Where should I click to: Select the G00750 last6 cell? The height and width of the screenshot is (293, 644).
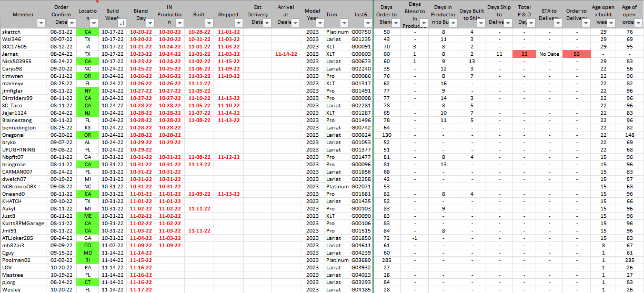pyautogui.click(x=361, y=32)
